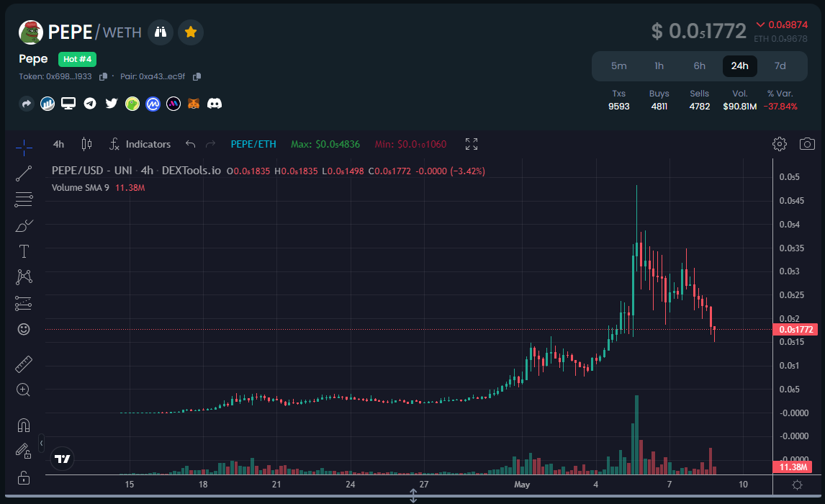
Task: Open chart settings gear icon
Action: (x=780, y=144)
